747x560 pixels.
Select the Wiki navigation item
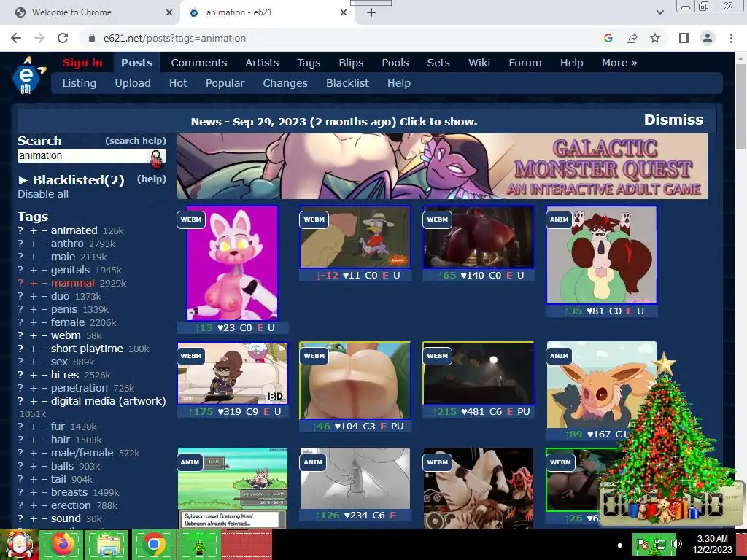(479, 63)
